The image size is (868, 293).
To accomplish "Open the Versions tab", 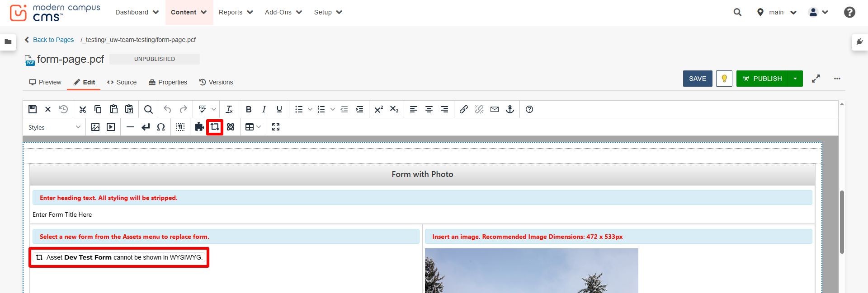I will click(216, 82).
